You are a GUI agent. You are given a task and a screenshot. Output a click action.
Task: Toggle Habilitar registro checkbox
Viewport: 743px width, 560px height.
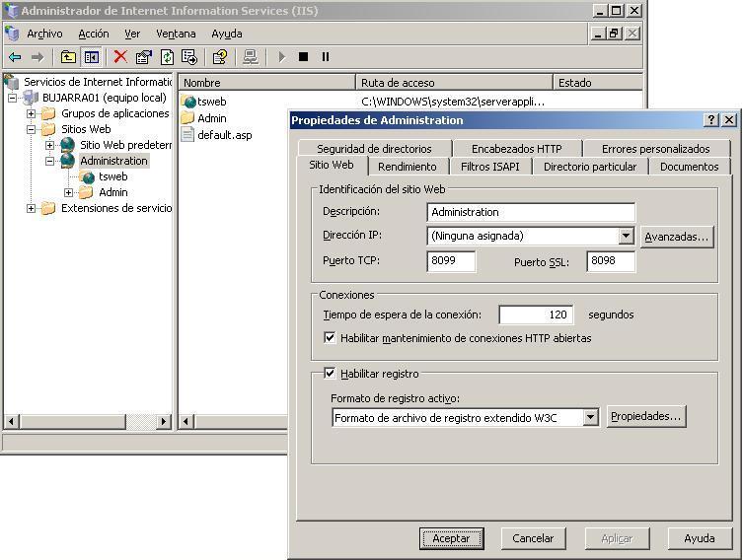click(330, 374)
